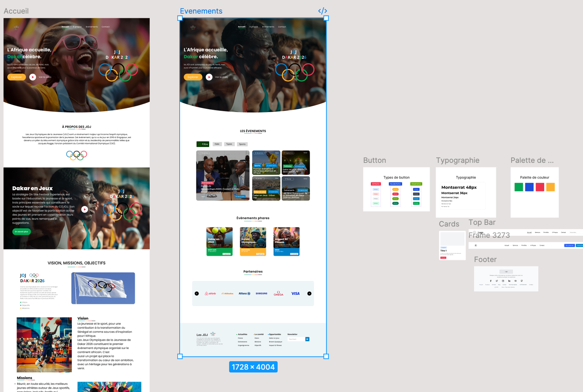Click Accueil in the Accueil frame navbar
This screenshot has width=583, height=392.
(65, 27)
